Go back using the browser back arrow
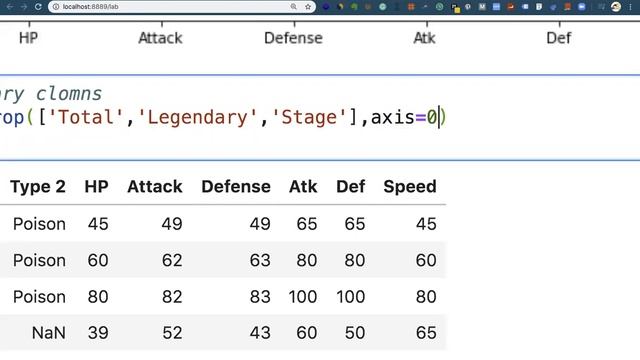The image size is (640, 360). pyautogui.click(x=10, y=7)
